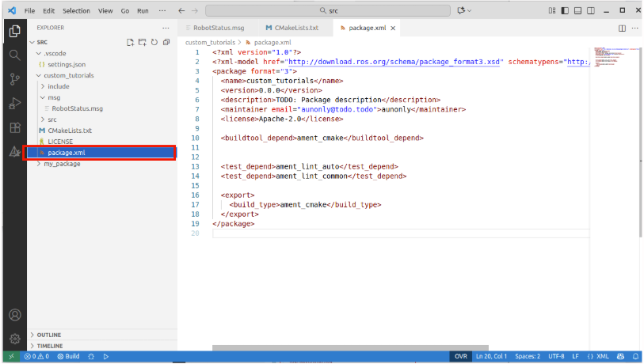Collapse all folders in Explorer

coord(166,42)
